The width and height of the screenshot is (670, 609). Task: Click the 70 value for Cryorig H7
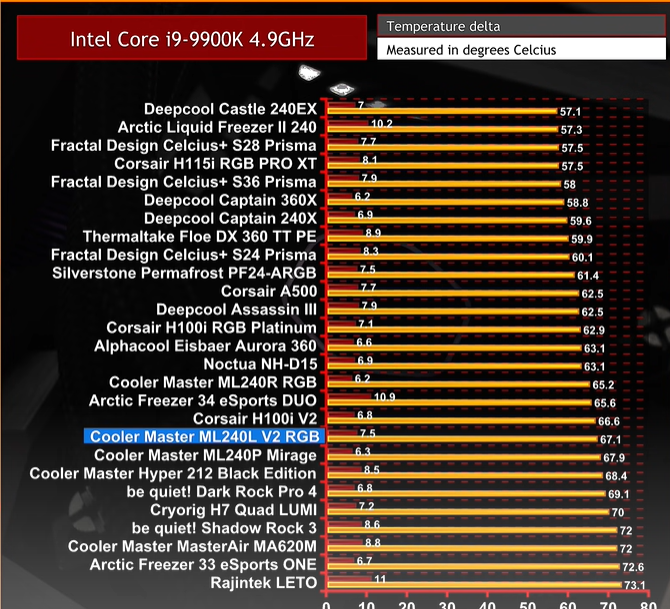(618, 513)
